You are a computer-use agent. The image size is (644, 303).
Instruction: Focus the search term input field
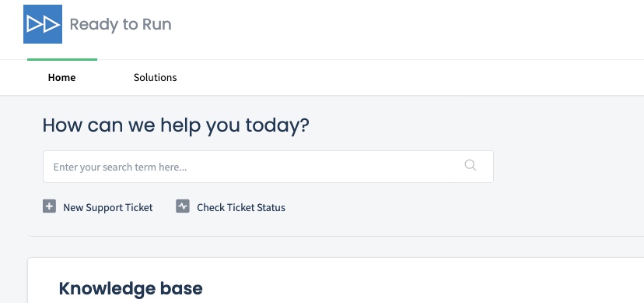click(x=268, y=167)
